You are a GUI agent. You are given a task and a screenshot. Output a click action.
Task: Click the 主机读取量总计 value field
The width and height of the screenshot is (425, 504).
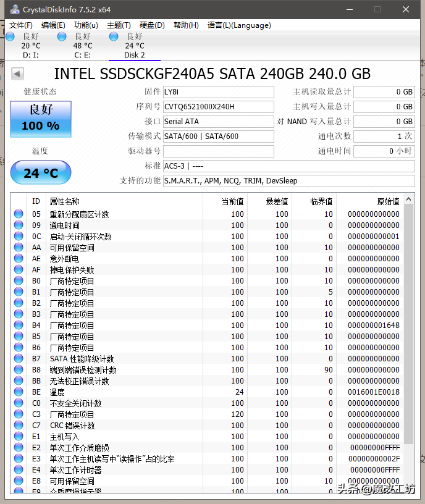(384, 92)
